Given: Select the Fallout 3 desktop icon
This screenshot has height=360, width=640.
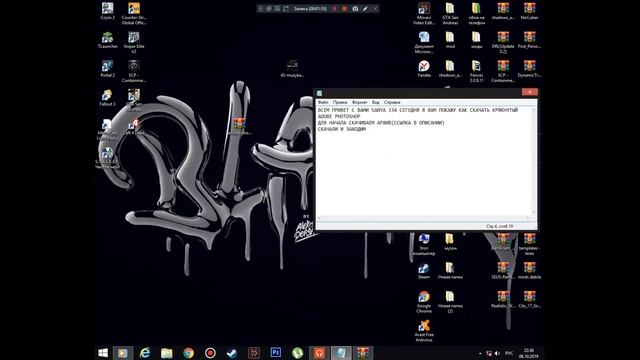Looking at the screenshot, I should tap(107, 98).
